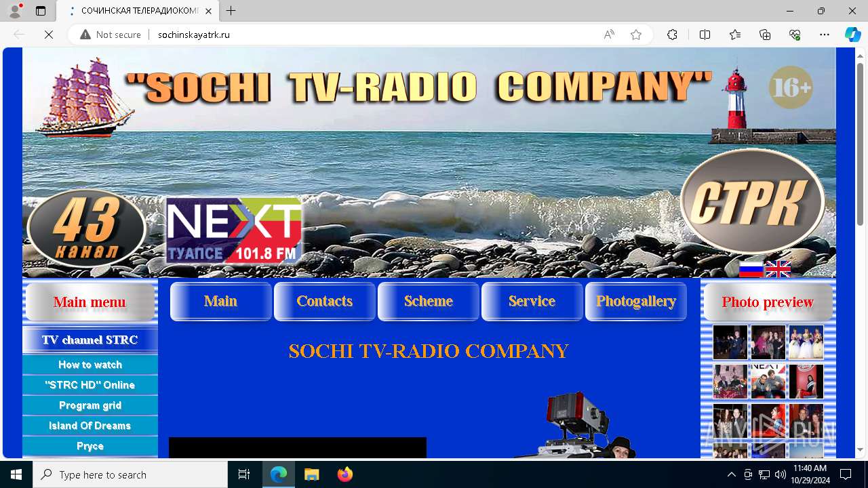The height and width of the screenshot is (488, 868).
Task: Add this page to favorites
Action: [x=636, y=35]
